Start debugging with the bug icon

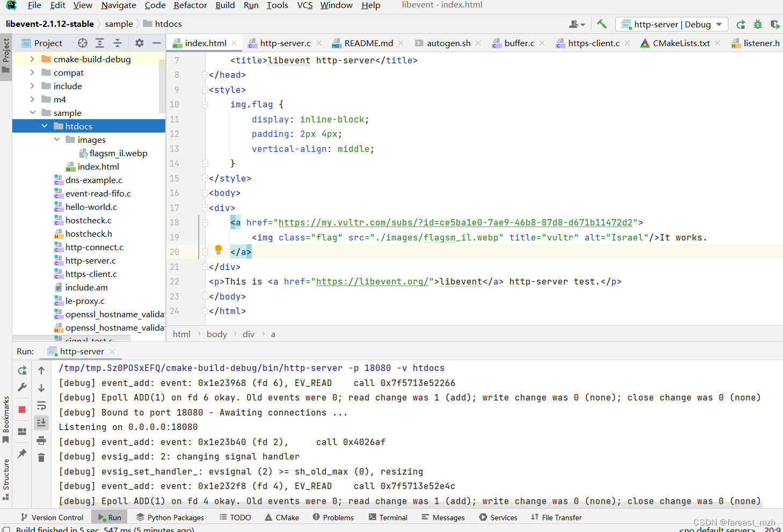757,24
